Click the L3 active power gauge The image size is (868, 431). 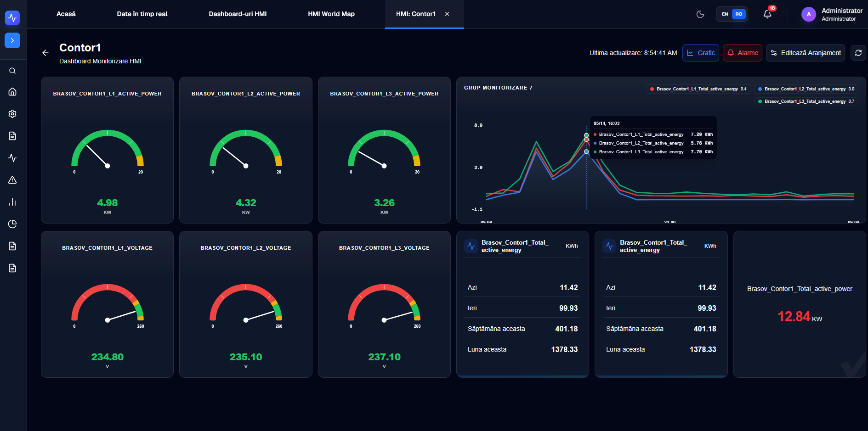pyautogui.click(x=384, y=149)
